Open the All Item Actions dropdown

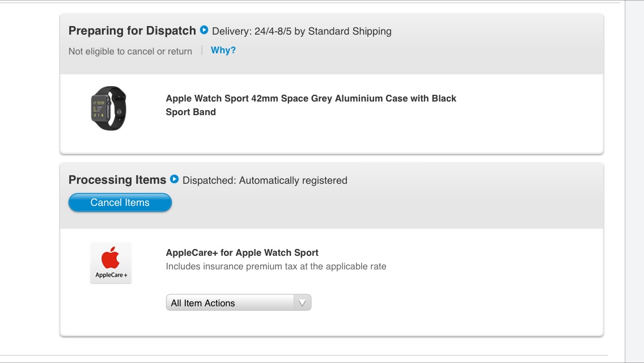coord(239,302)
